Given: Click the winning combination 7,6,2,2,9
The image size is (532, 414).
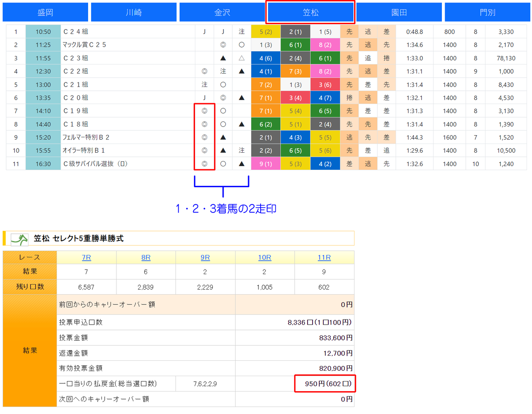Looking at the screenshot, I should click(x=205, y=384).
